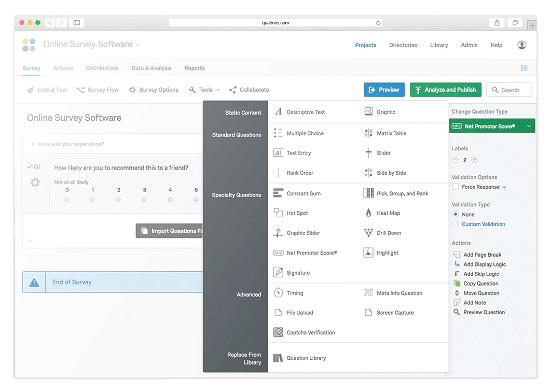The width and height of the screenshot is (550, 392).
Task: Pick the Signature question type icon
Action: pos(278,273)
